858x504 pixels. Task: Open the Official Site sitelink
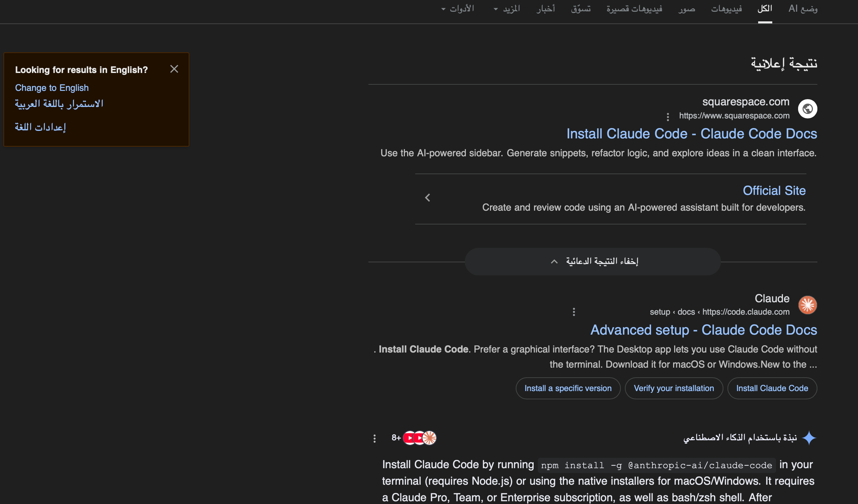[774, 190]
